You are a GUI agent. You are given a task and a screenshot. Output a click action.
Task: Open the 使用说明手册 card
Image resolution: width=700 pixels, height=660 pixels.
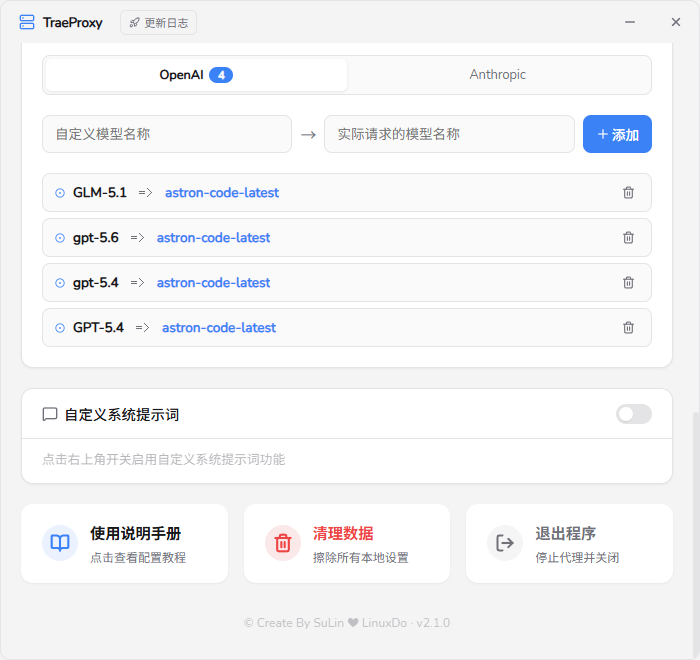pyautogui.click(x=125, y=543)
